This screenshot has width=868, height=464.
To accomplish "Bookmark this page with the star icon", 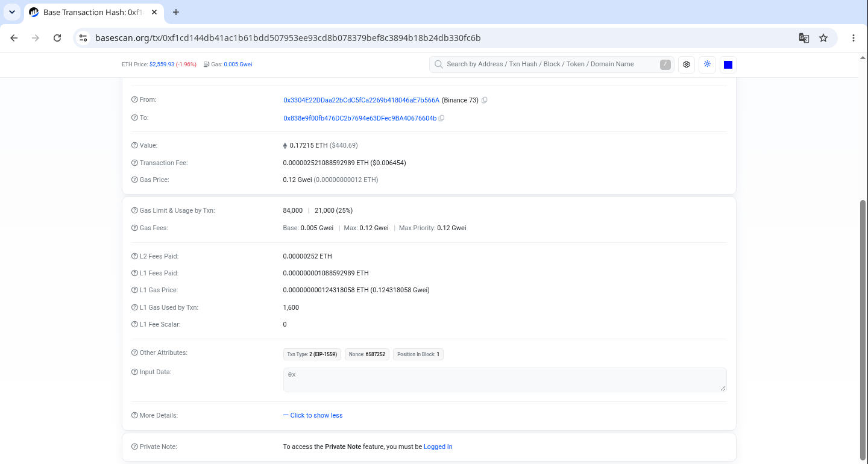I will tap(823, 38).
